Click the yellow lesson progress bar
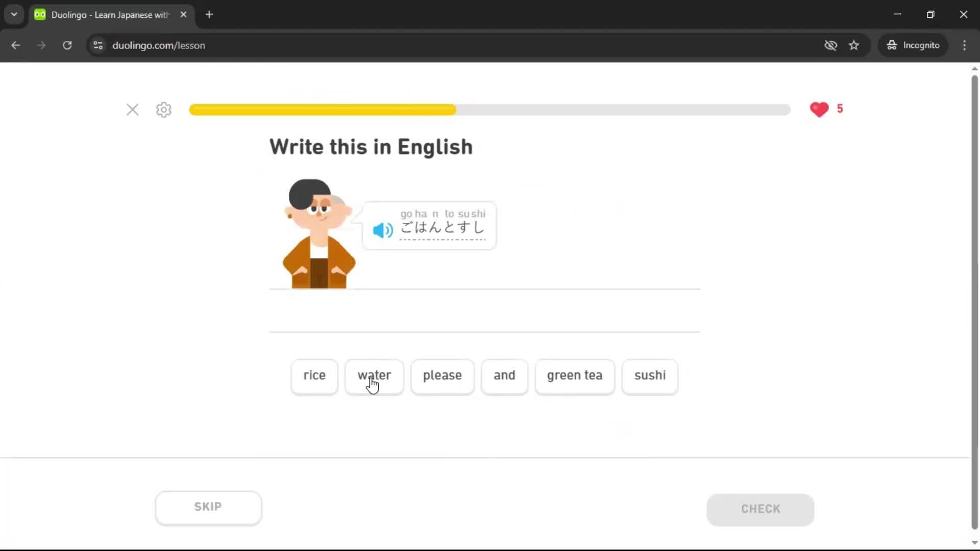This screenshot has width=980, height=551. 322,109
